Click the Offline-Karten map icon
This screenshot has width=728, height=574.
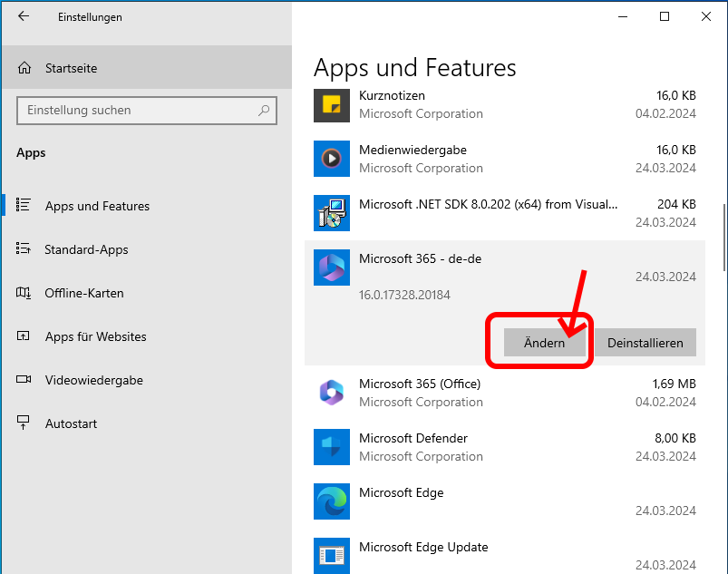click(24, 293)
